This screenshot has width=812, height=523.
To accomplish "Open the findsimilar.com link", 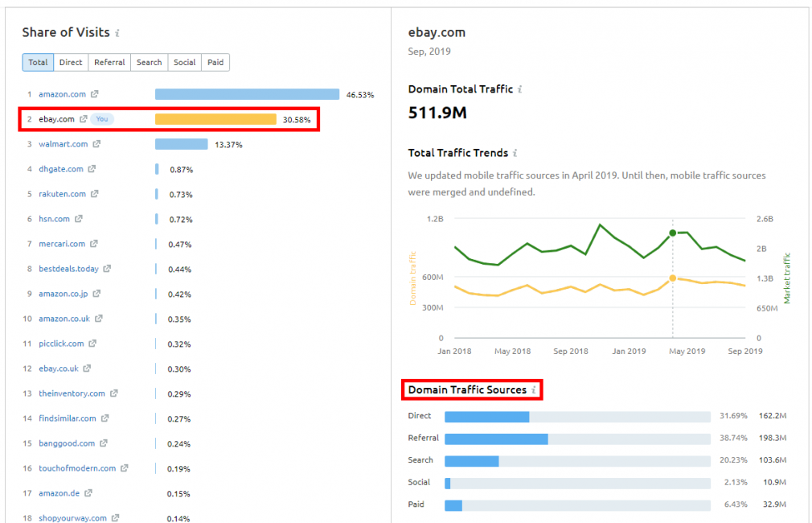I will [68, 418].
